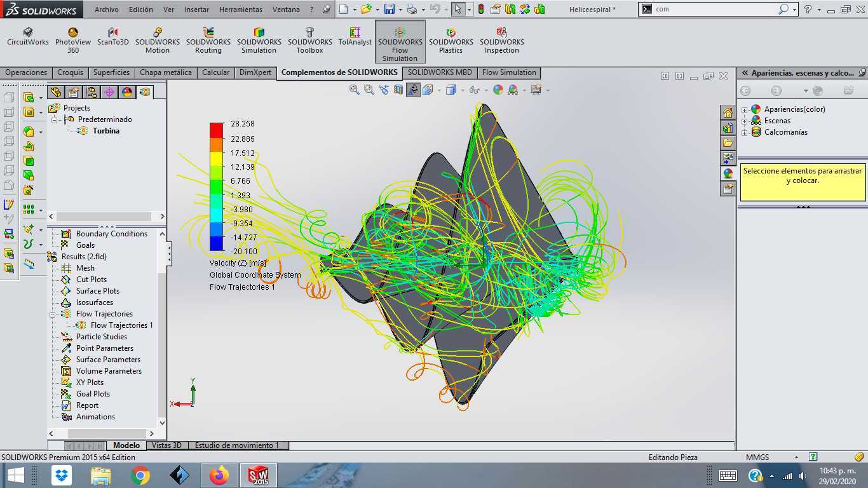Open the SOLIDWORKS Motion add-in

(x=158, y=41)
